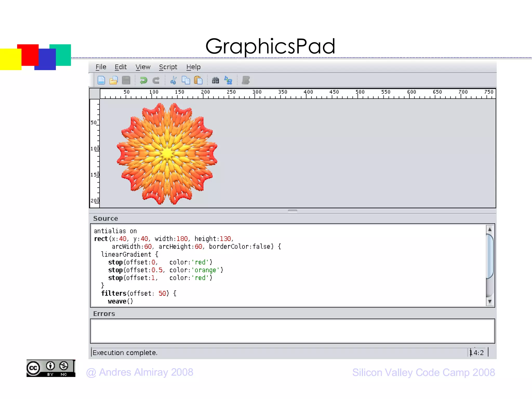Click the Copy toolbar icon

[x=186, y=80]
